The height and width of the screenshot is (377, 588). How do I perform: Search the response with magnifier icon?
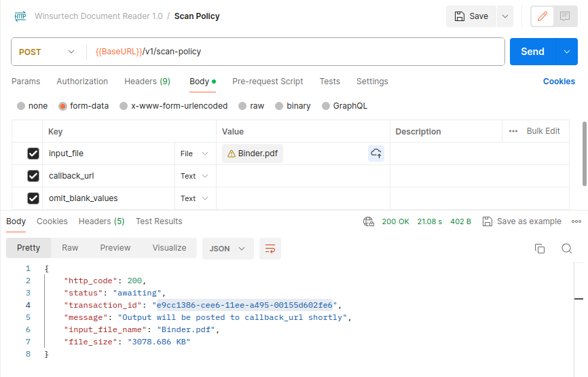567,249
